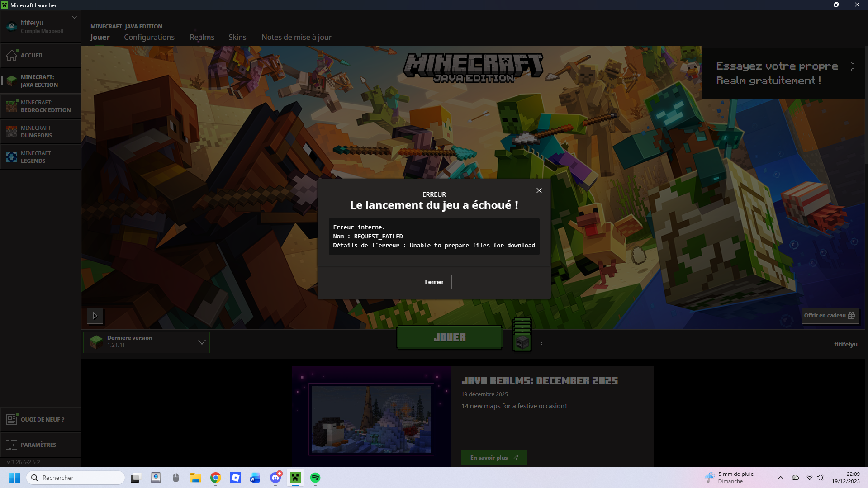868x488 pixels.
Task: Click the Java Realms: December 2025 headline
Action: coord(540,381)
